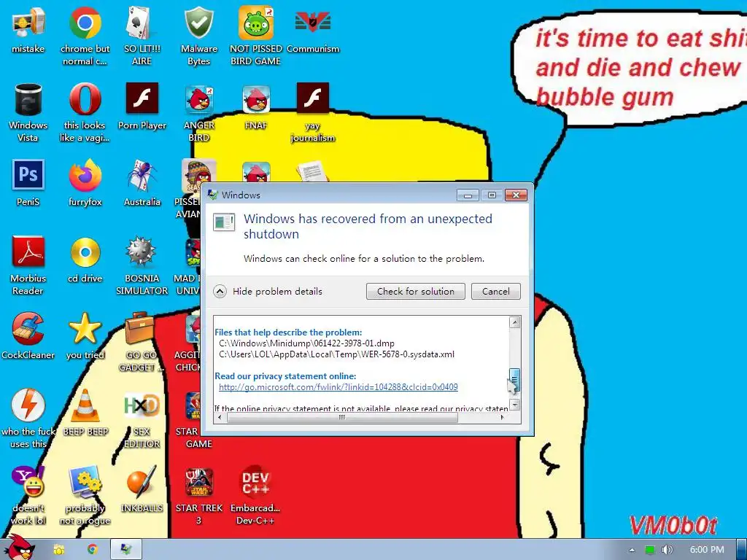
Task: Open the taskbar file explorer icon
Action: click(x=59, y=550)
